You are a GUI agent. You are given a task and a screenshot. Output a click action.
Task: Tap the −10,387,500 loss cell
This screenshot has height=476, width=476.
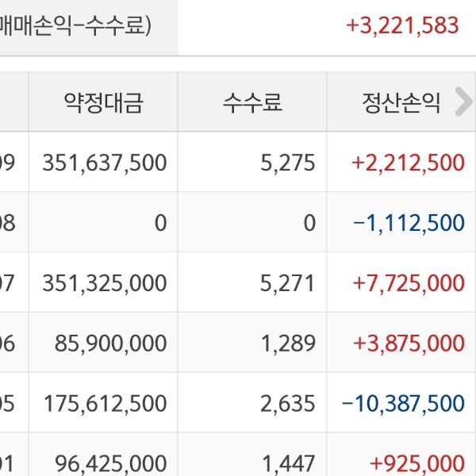coord(402,403)
